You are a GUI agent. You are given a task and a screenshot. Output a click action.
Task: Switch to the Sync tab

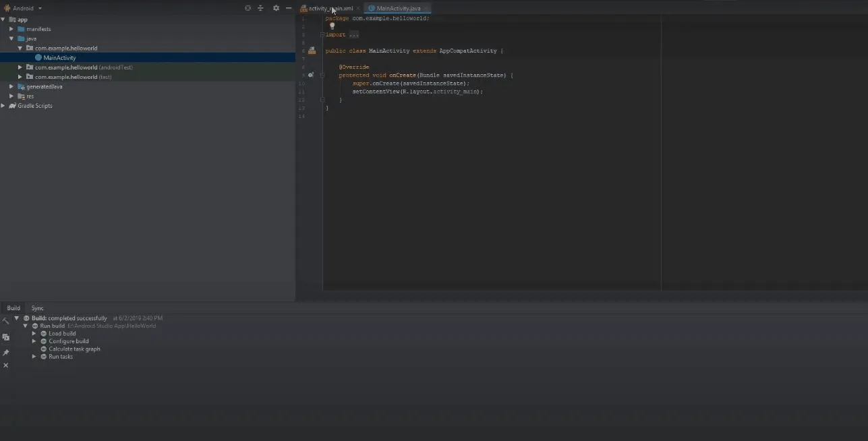click(38, 308)
